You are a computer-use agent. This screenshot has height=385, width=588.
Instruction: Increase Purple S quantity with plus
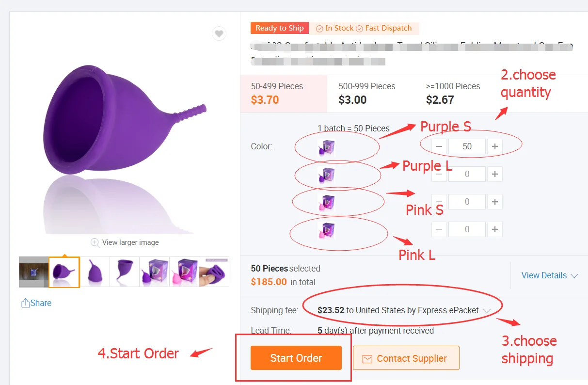point(494,146)
